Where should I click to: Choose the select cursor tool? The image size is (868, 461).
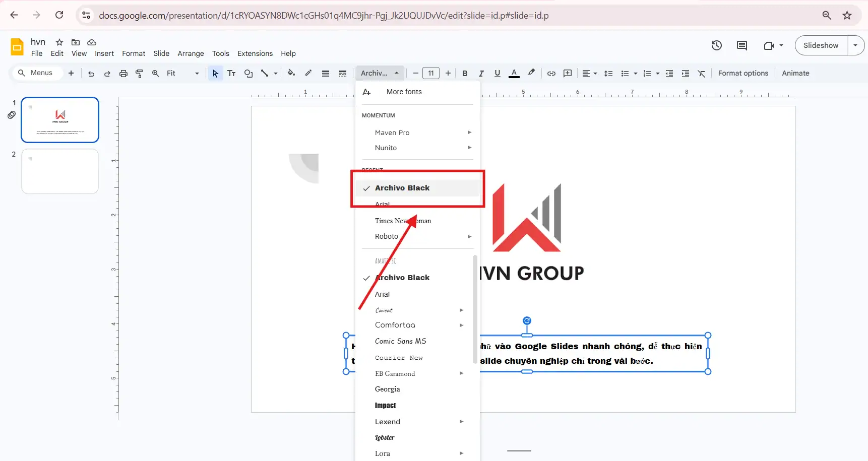point(215,74)
